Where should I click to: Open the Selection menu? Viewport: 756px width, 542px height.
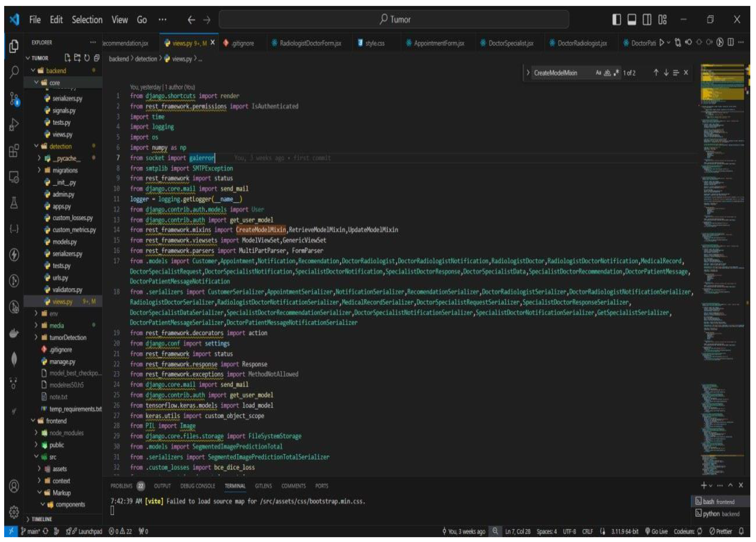tap(87, 20)
